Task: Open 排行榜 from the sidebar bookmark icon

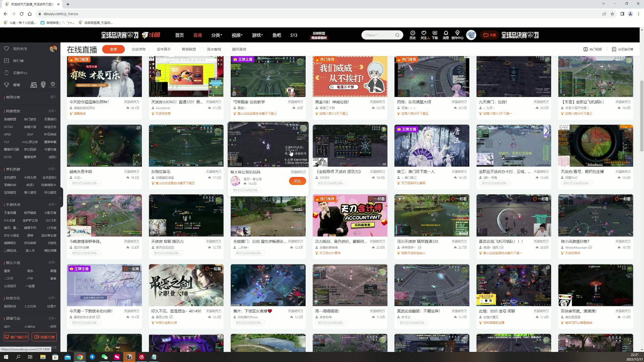Action: point(17,61)
